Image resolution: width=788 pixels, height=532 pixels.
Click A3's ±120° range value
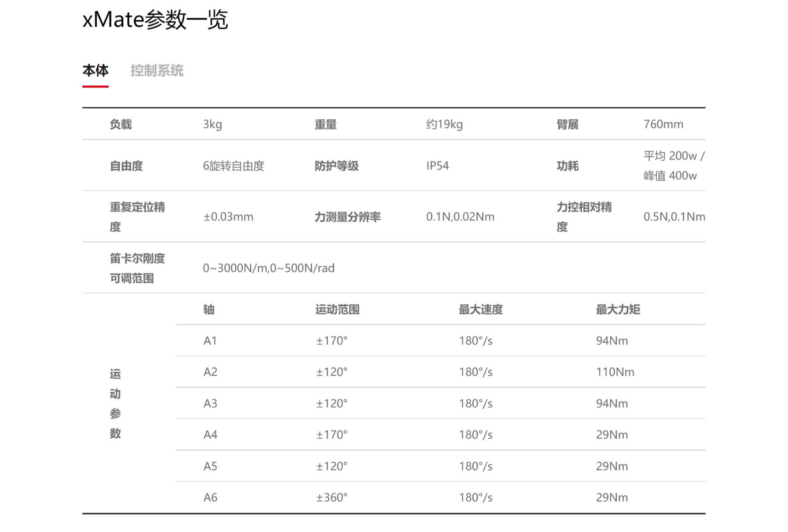coord(332,403)
